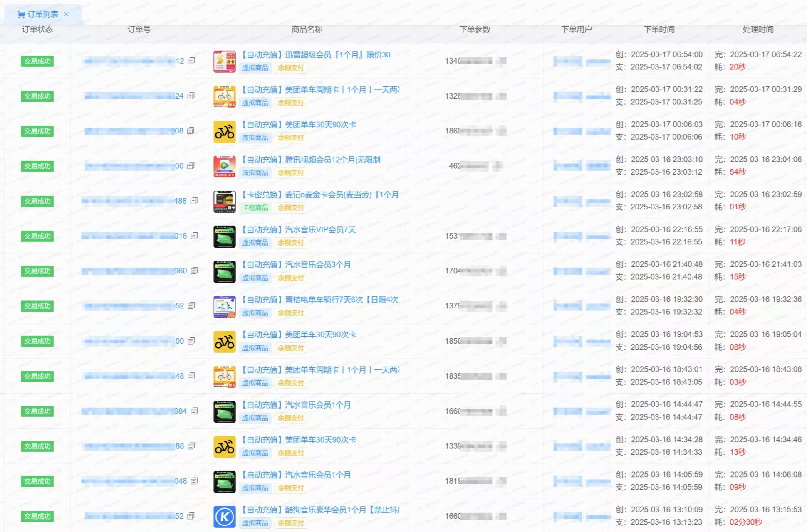Click 商品名称 column header

click(x=307, y=30)
